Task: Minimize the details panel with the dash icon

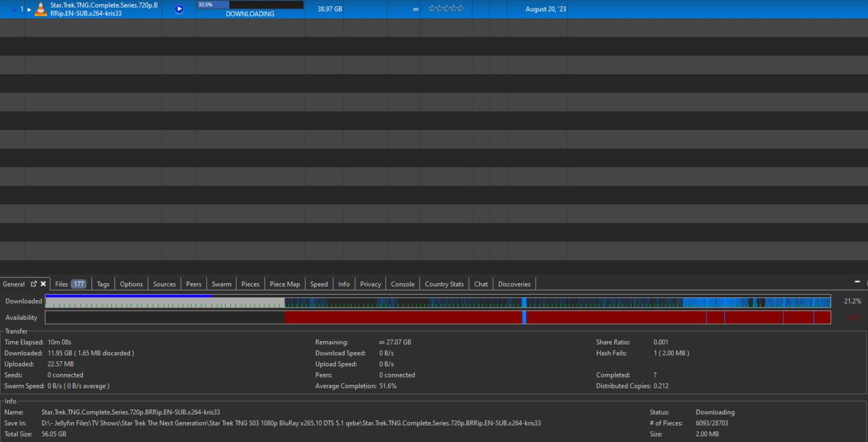Action: click(857, 282)
